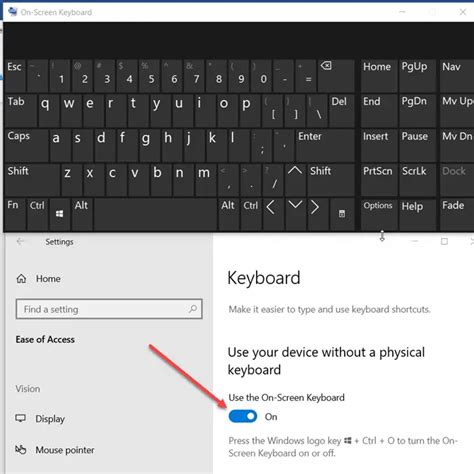Click the context menu key
Image resolution: width=474 pixels, height=474 pixels.
point(342,214)
